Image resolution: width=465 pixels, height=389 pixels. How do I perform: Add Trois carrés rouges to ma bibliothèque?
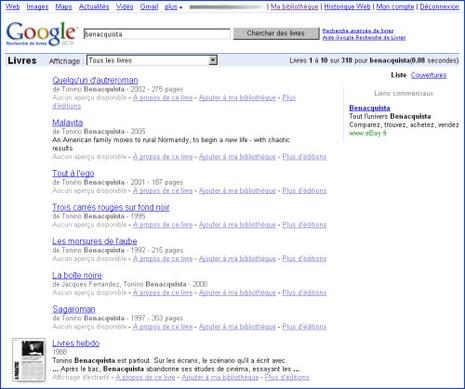click(x=237, y=225)
